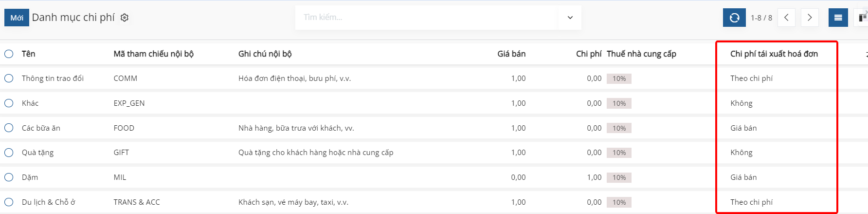
Task: Select the 10% tax tag on COMM row
Action: pyautogui.click(x=619, y=78)
